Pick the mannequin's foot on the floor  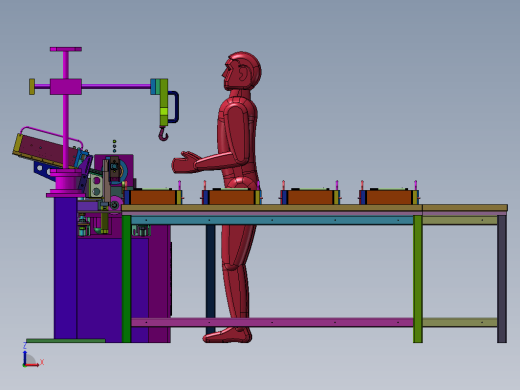tap(227, 335)
